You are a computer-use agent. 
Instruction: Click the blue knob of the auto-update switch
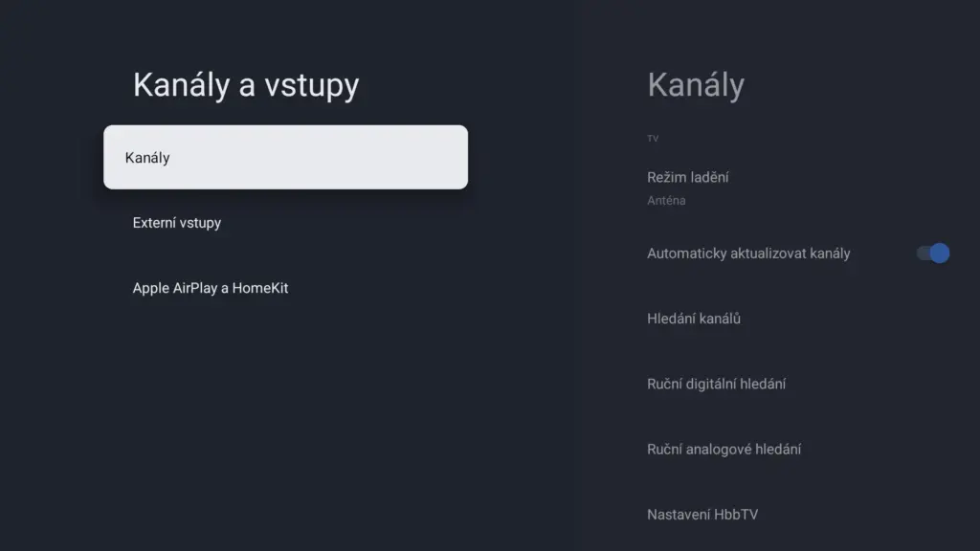pyautogui.click(x=939, y=253)
